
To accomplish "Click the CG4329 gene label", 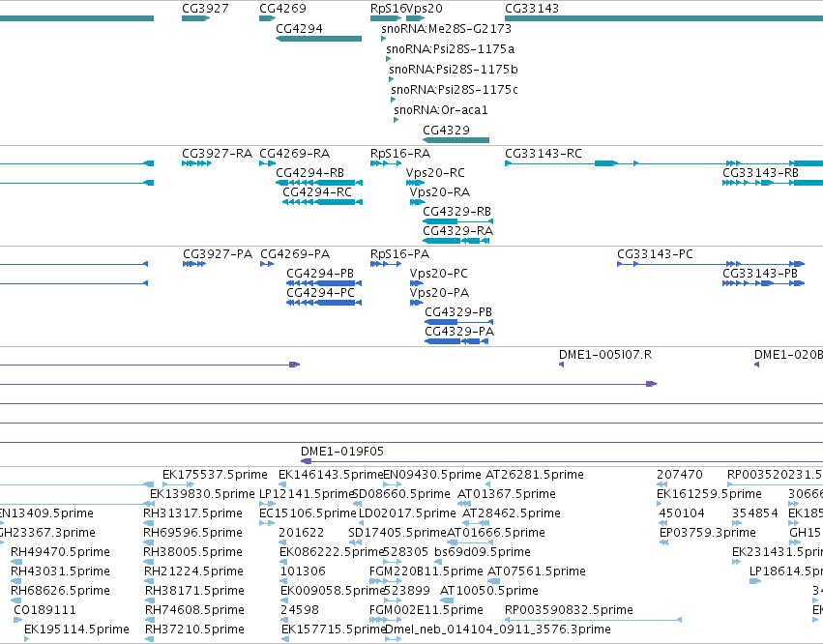I will (446, 131).
